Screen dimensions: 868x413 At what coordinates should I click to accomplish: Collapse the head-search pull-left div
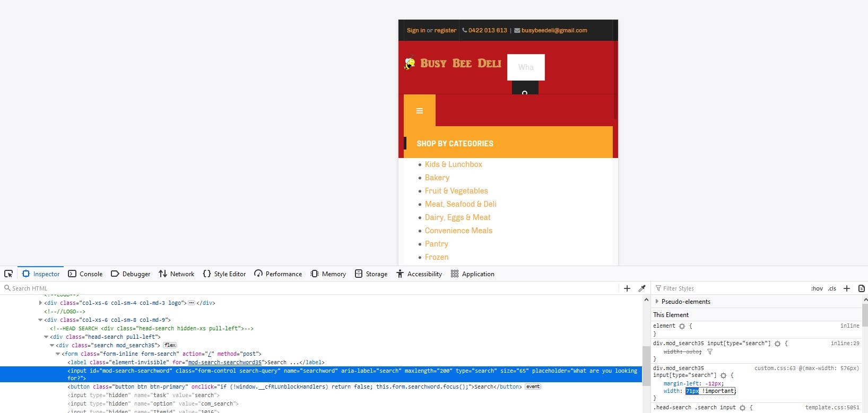46,337
